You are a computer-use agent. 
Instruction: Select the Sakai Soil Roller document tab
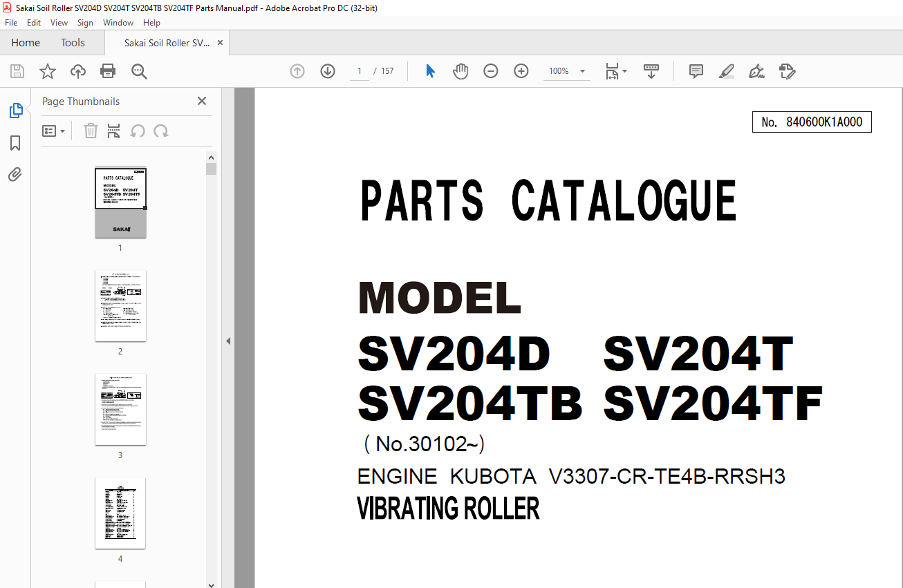(167, 43)
